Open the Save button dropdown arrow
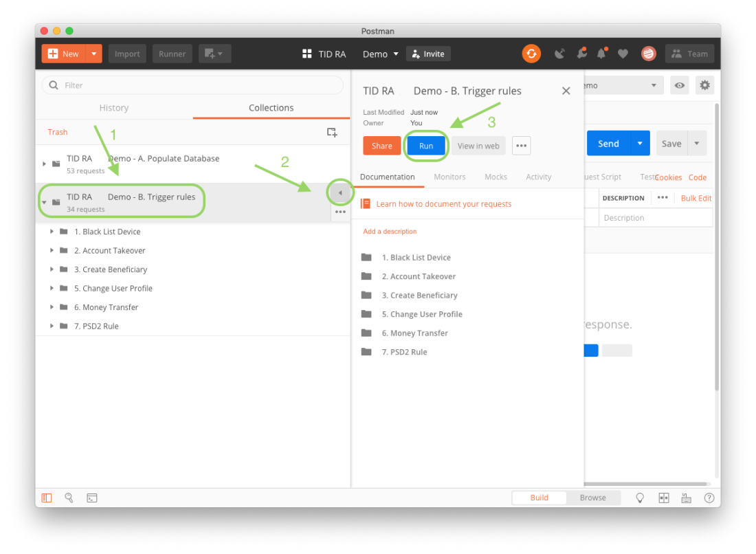Image resolution: width=756 pixels, height=554 pixels. (x=697, y=143)
